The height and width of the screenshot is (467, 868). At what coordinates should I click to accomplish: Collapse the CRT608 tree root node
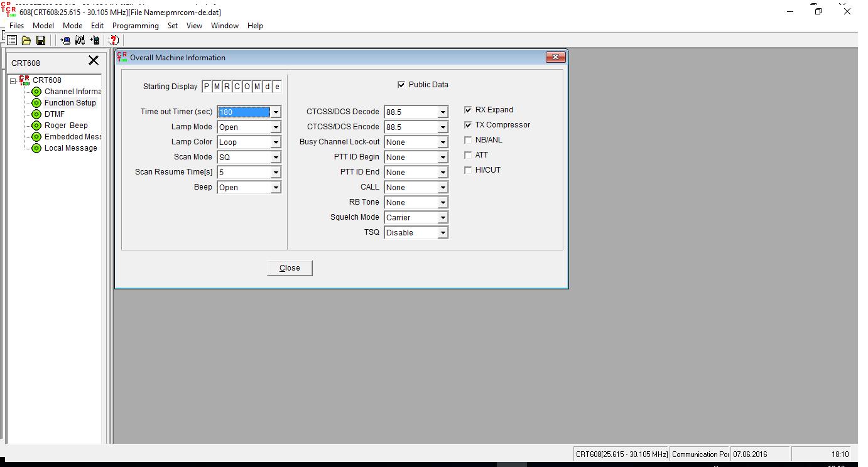(13, 81)
